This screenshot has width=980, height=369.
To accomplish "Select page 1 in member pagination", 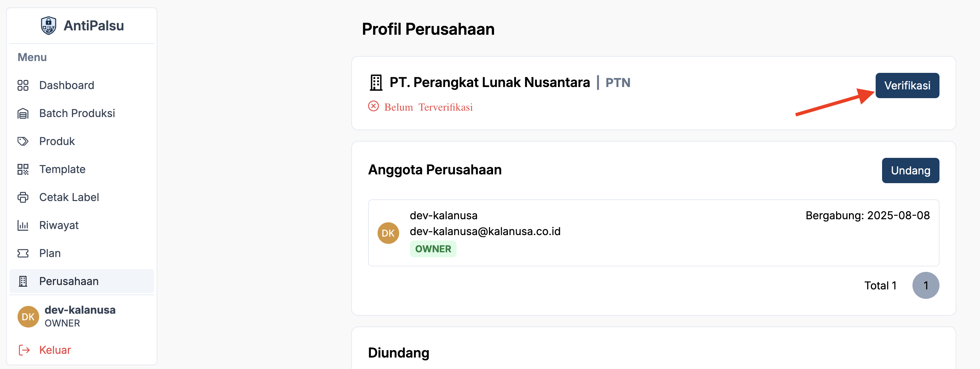I will tap(925, 285).
